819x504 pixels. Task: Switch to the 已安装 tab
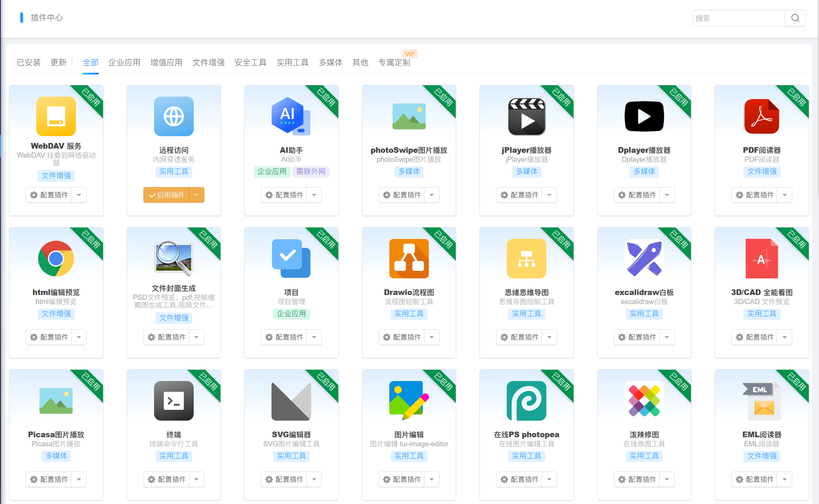coord(29,62)
